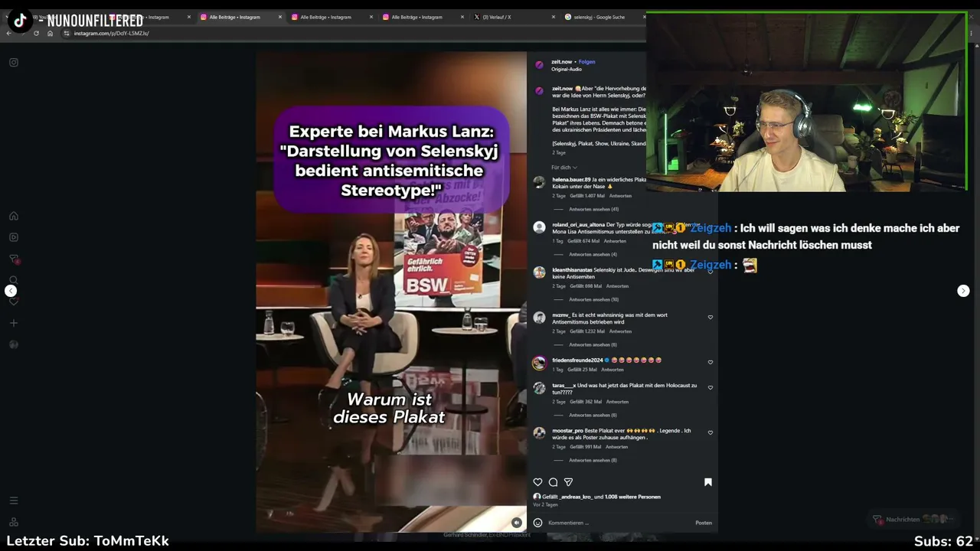Screen dimensions: 980x551
Task: Open the Instagram logo in the sidebar
Action: [14, 63]
